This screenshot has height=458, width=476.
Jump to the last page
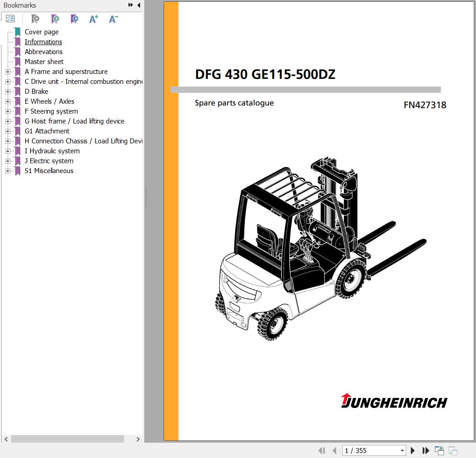click(x=426, y=450)
